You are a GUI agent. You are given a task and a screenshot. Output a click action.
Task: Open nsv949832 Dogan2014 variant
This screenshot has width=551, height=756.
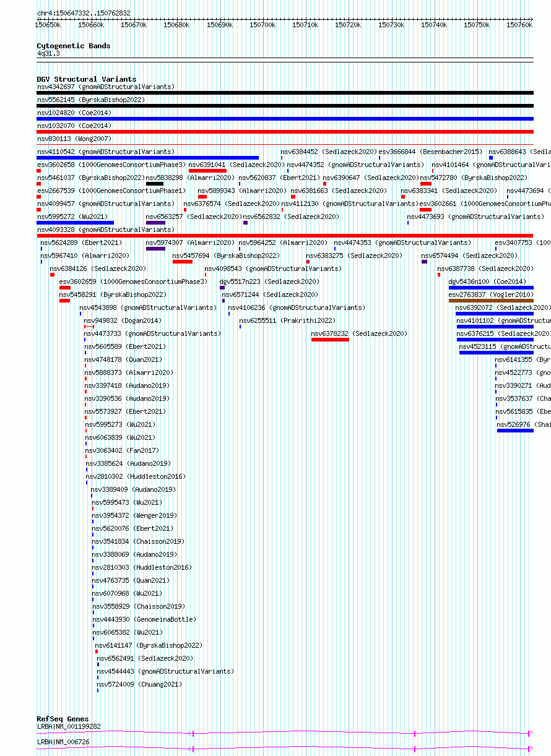[123, 320]
